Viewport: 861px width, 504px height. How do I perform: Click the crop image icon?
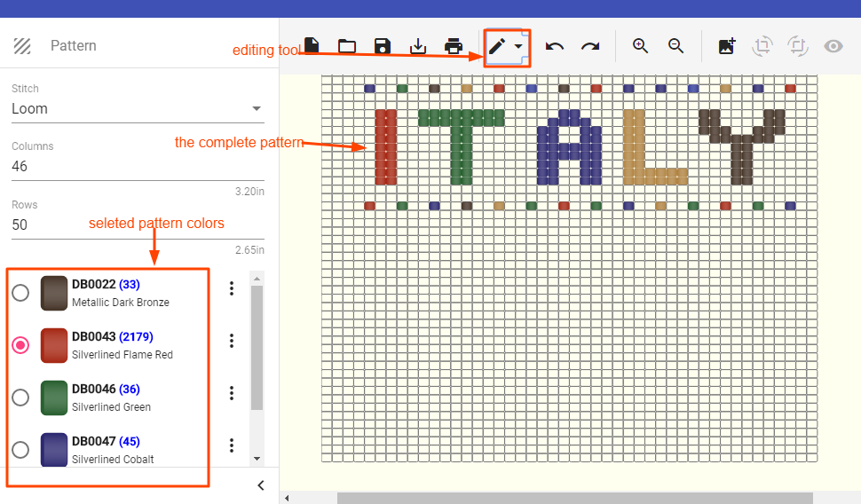[x=797, y=46]
